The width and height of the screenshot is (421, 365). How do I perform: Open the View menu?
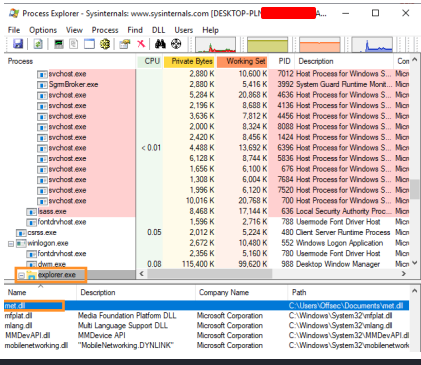(x=74, y=30)
